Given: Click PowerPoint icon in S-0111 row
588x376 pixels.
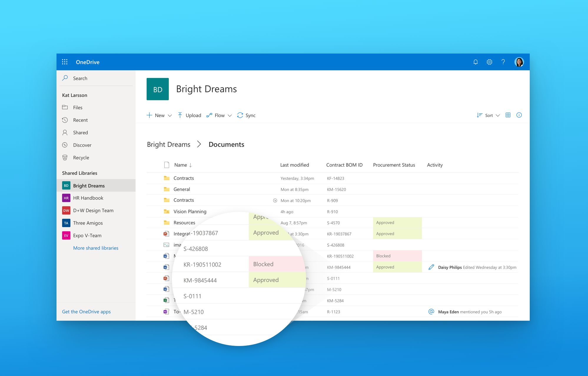Looking at the screenshot, I should click(166, 278).
